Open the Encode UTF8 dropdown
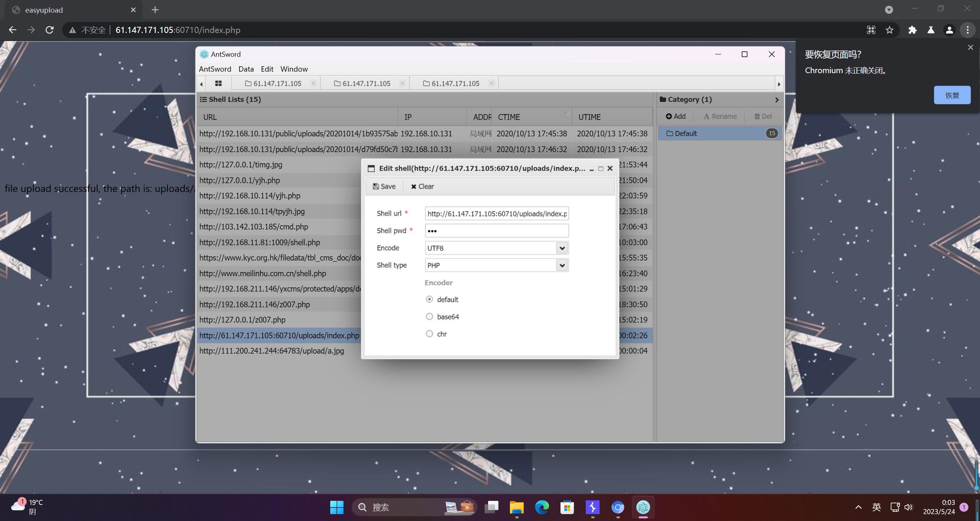The width and height of the screenshot is (980, 521). [x=562, y=248]
